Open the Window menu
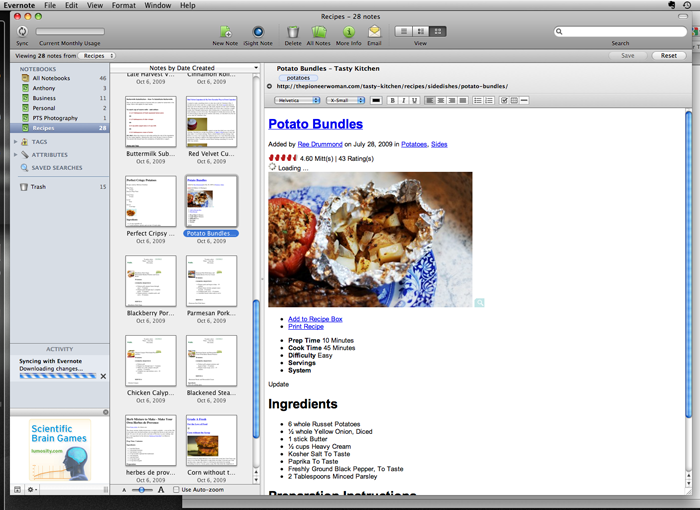The height and width of the screenshot is (510, 700). click(x=158, y=5)
